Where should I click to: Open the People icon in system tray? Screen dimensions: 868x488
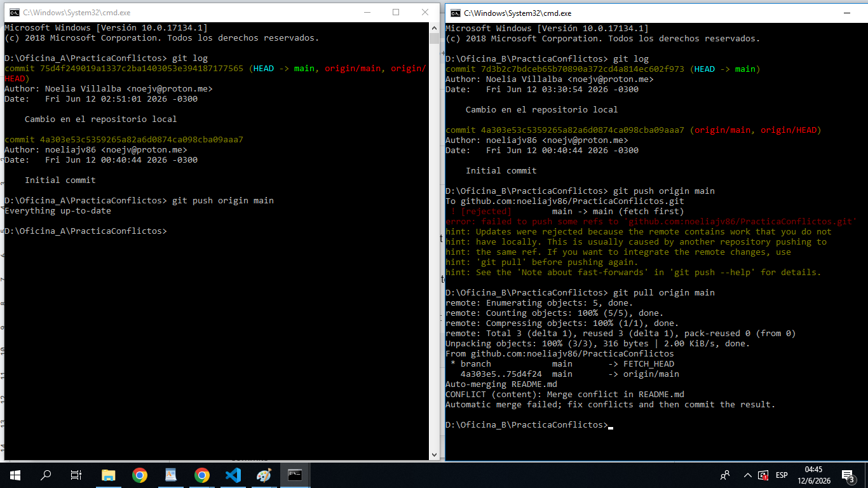pos(724,475)
